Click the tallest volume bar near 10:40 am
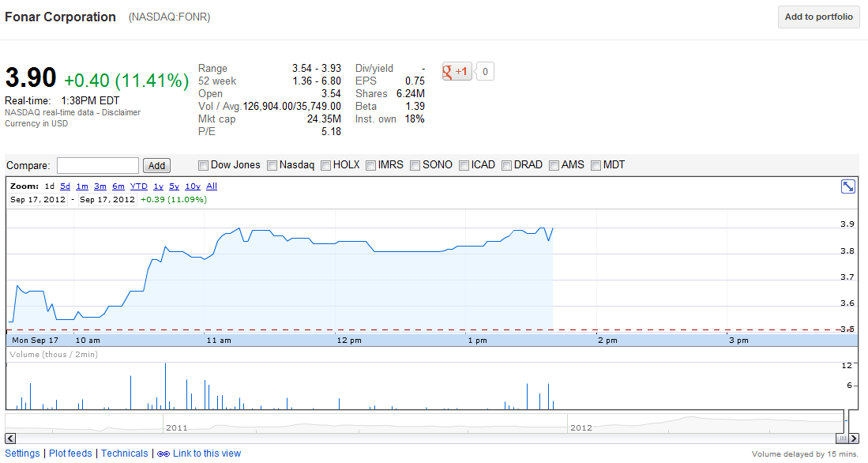 (165, 386)
